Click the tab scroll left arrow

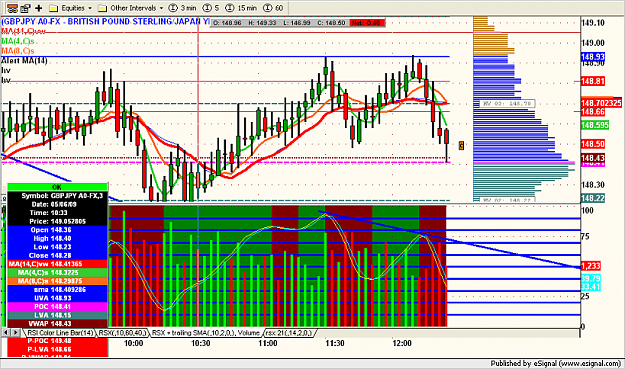click(x=6, y=332)
